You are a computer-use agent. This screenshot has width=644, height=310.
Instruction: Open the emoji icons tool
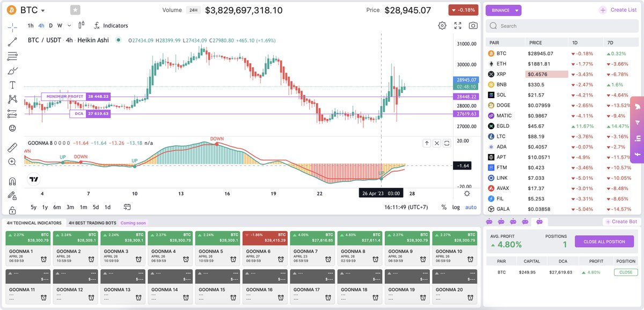point(12,128)
